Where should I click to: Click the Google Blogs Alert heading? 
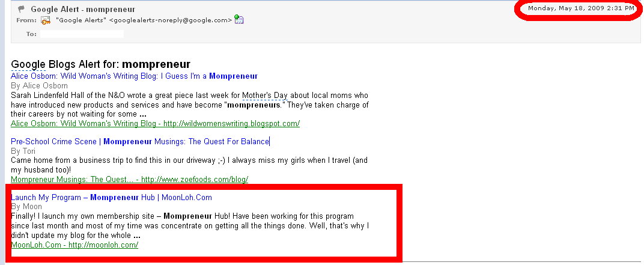click(101, 64)
